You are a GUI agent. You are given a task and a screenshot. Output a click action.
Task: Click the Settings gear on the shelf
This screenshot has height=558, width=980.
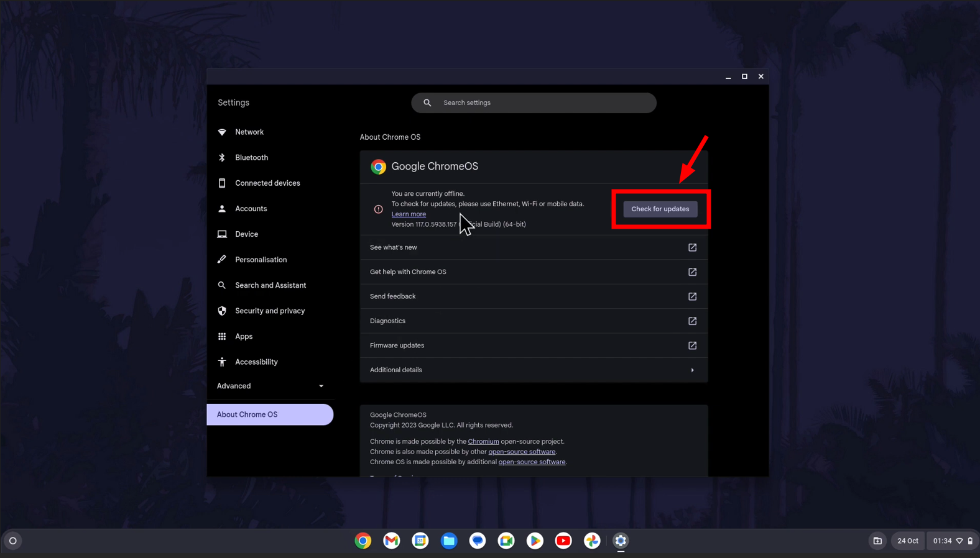621,541
